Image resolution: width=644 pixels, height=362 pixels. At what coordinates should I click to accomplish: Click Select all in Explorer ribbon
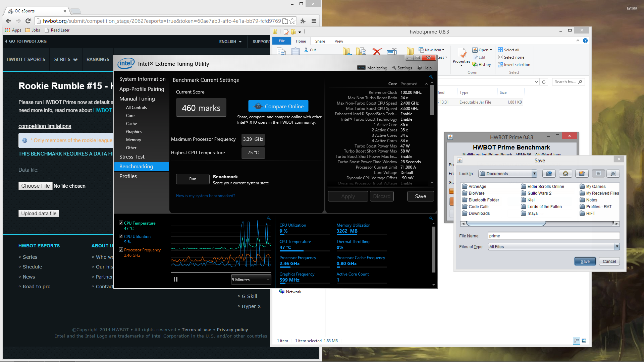point(508,50)
